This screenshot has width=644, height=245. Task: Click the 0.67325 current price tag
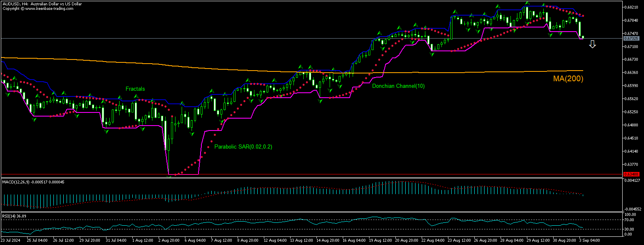click(632, 38)
